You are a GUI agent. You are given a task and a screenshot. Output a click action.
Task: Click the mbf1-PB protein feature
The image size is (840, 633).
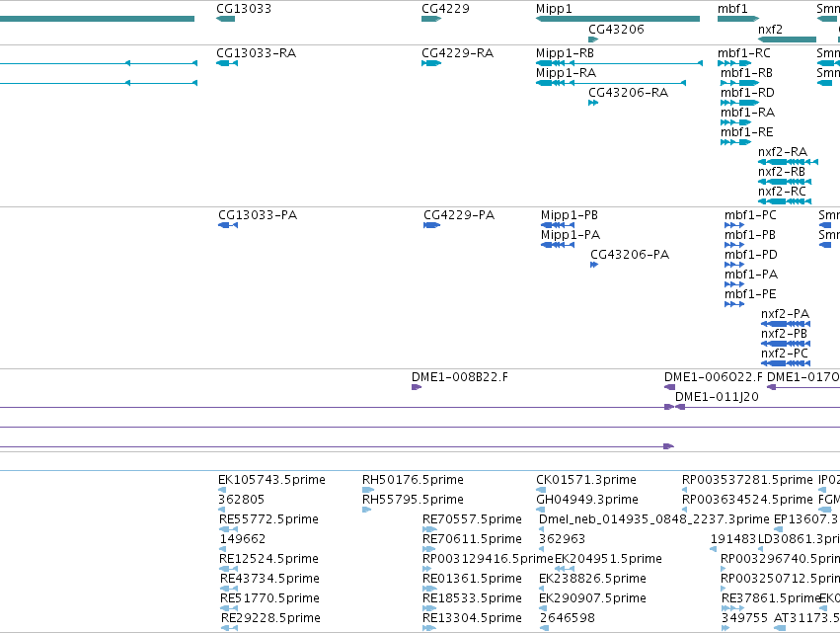[x=734, y=245]
